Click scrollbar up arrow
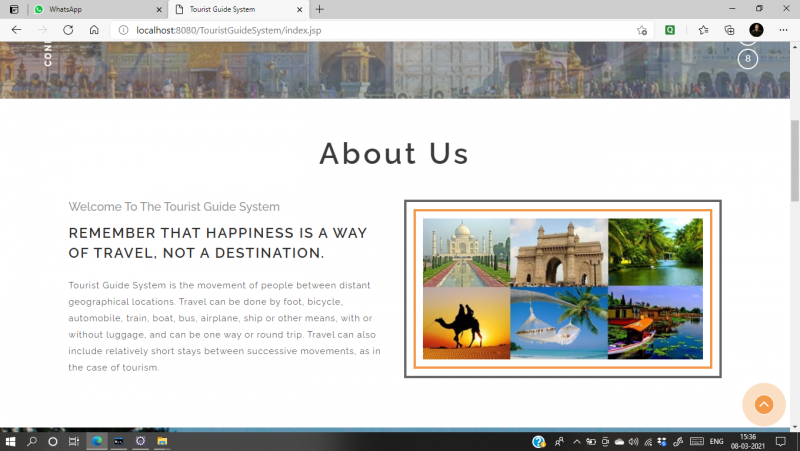The height and width of the screenshot is (451, 800). (795, 46)
